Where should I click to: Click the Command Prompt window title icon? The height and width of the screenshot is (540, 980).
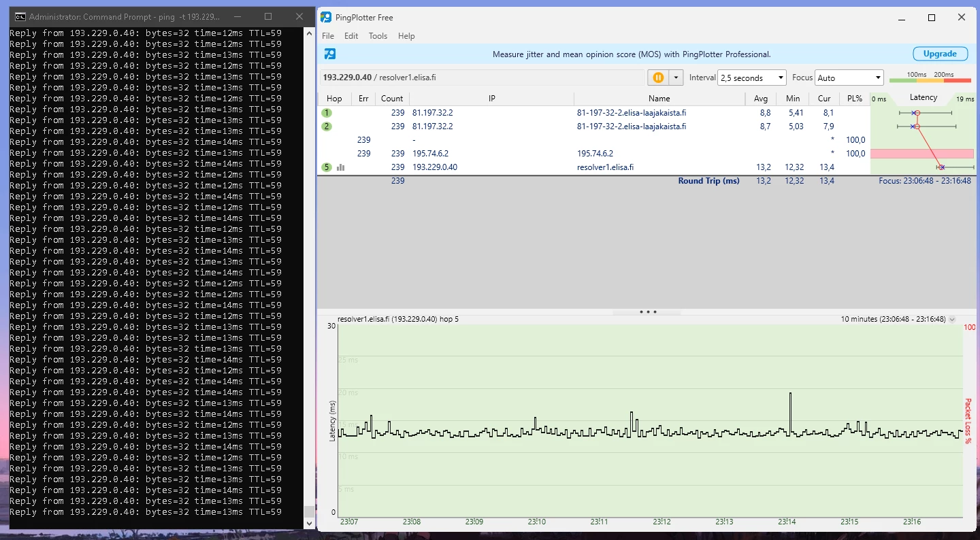pos(20,16)
